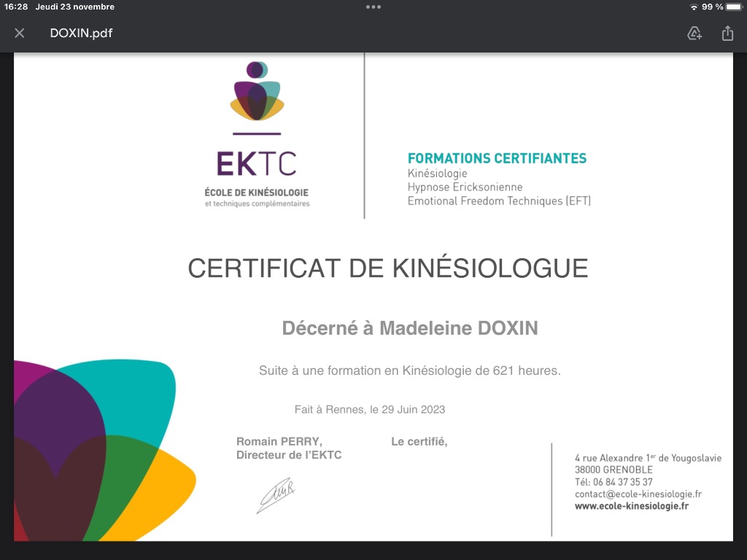Open the share sheet icon
Viewport: 747px width, 560px height.
(727, 34)
